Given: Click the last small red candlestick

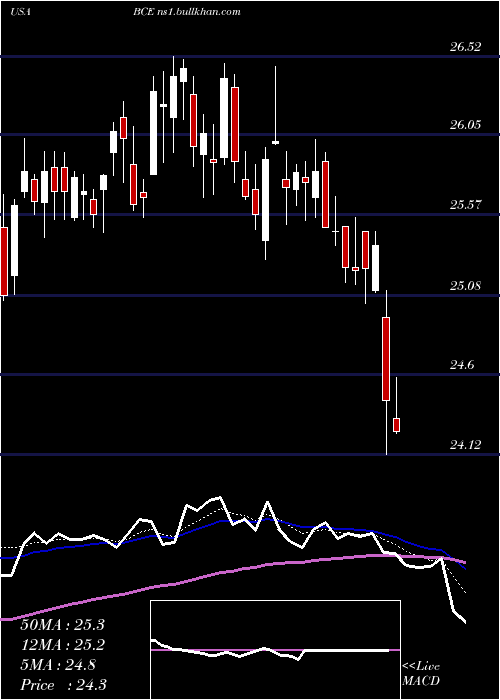Looking at the screenshot, I should [396, 425].
